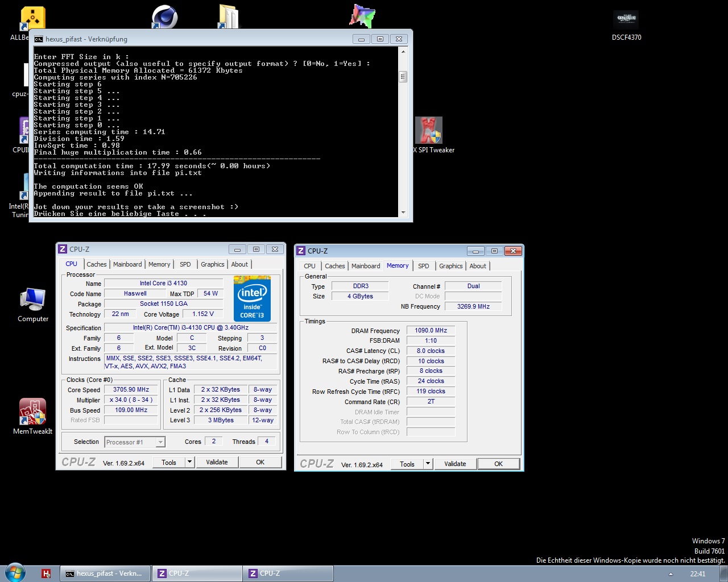This screenshot has width=728, height=582.
Task: Open Graphics tab in left CPU-Z window
Action: pos(213,264)
